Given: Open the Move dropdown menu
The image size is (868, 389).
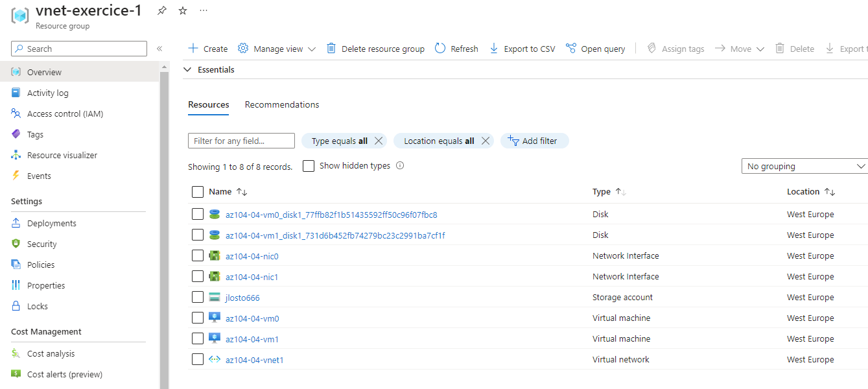Looking at the screenshot, I should (x=740, y=49).
